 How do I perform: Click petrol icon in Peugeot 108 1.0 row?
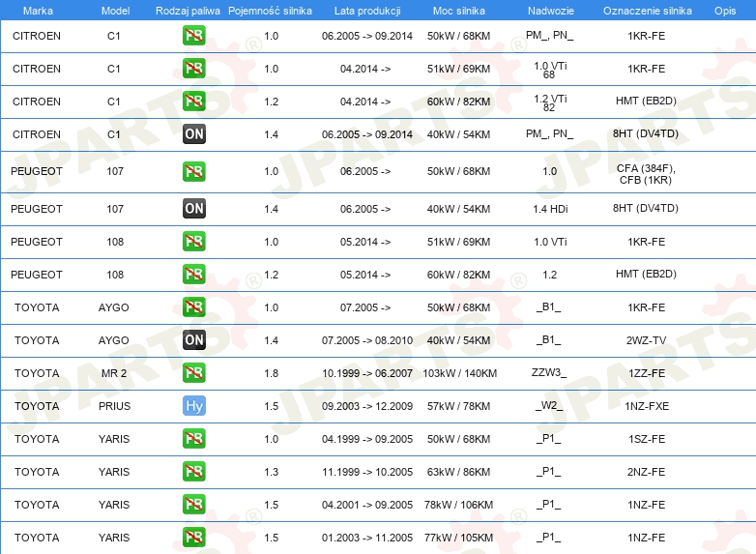[x=193, y=242]
